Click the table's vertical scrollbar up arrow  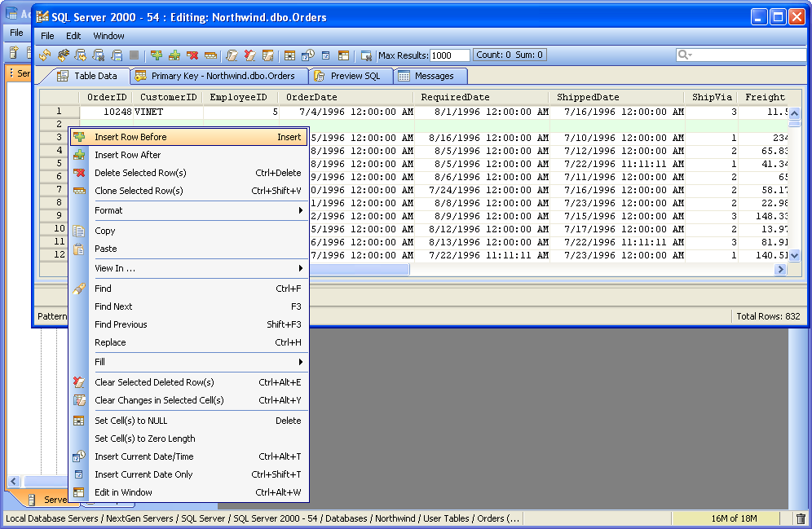click(x=794, y=112)
